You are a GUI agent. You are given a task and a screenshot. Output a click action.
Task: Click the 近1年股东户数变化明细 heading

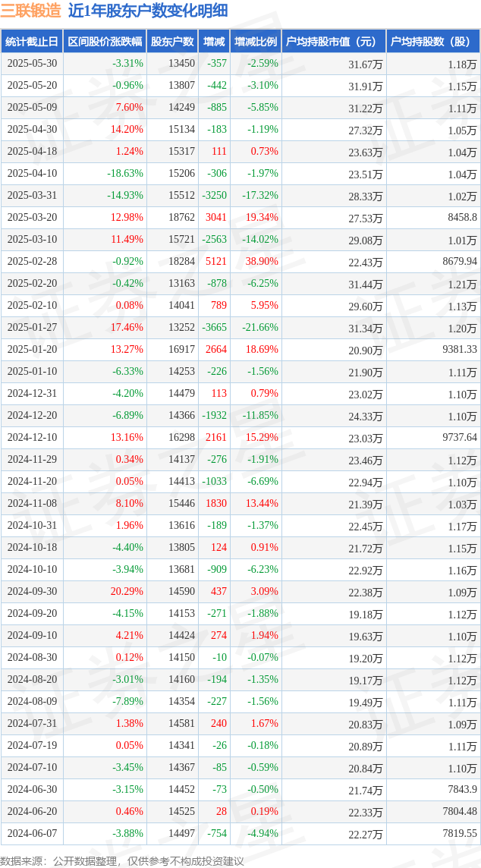[149, 11]
